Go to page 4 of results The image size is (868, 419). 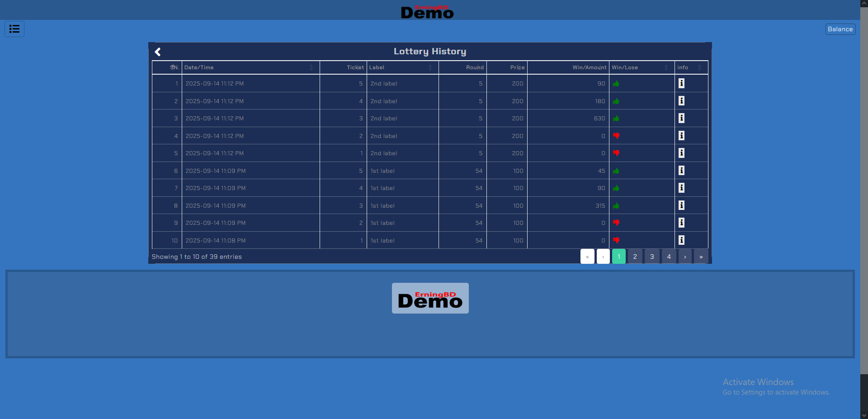tap(669, 257)
